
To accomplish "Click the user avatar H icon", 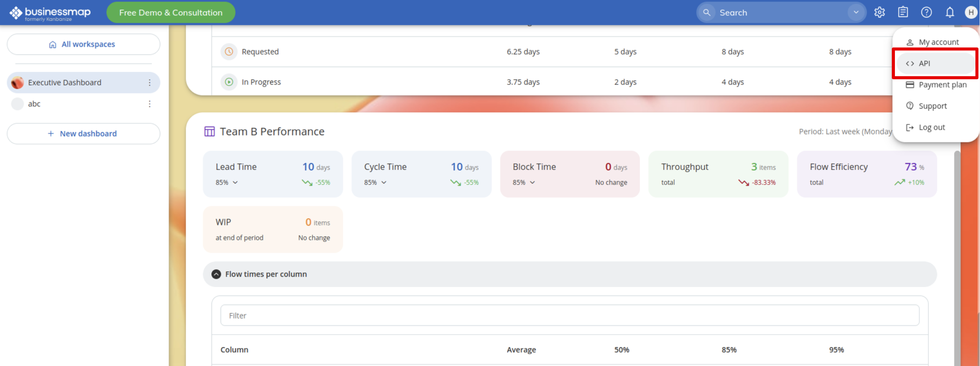I will (x=970, y=13).
